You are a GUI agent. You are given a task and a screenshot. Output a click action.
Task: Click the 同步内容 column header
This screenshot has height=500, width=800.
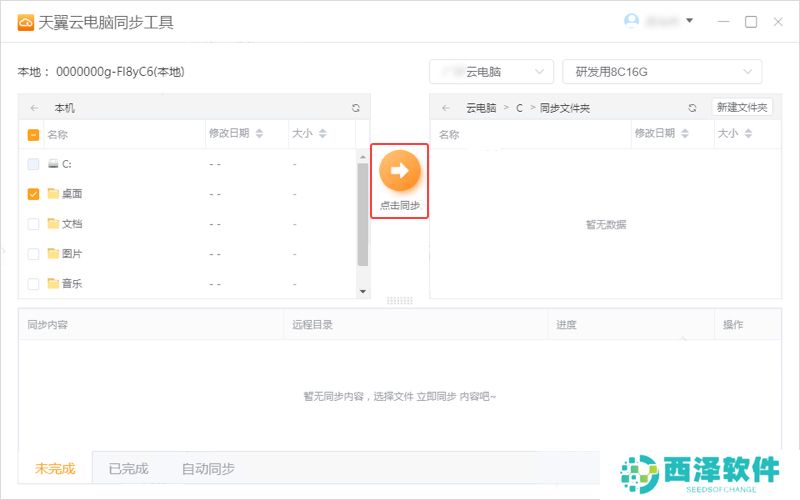(47, 324)
